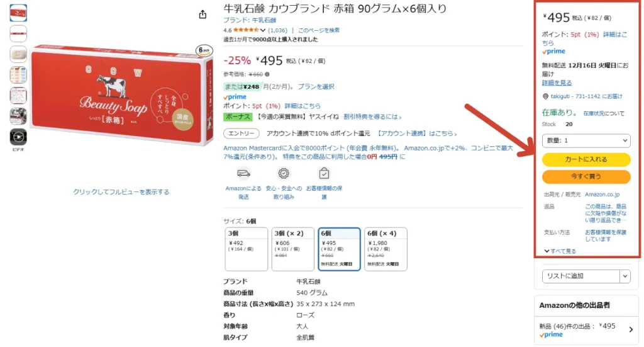This screenshot has height=347, width=644.
Task: Select the 3個 (x 2) size option
Action: (293, 249)
